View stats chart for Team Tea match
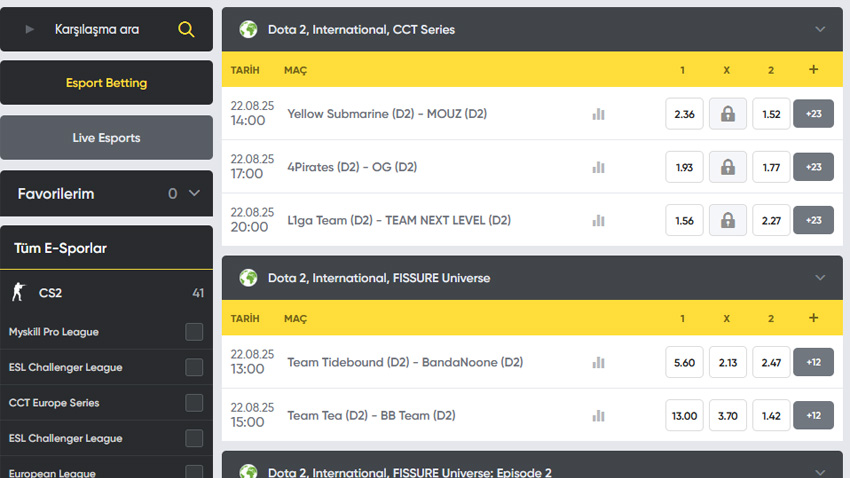The image size is (850, 478). pos(598,415)
